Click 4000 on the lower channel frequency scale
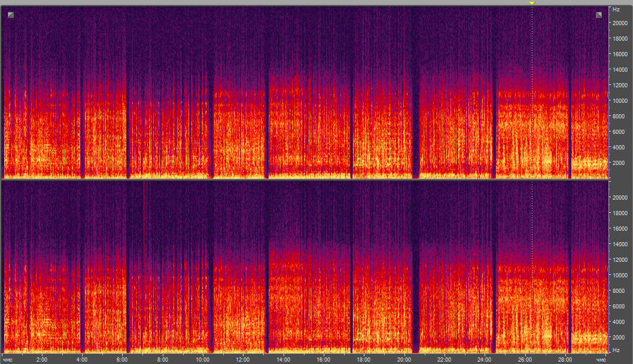This screenshot has height=364, width=633. click(619, 322)
